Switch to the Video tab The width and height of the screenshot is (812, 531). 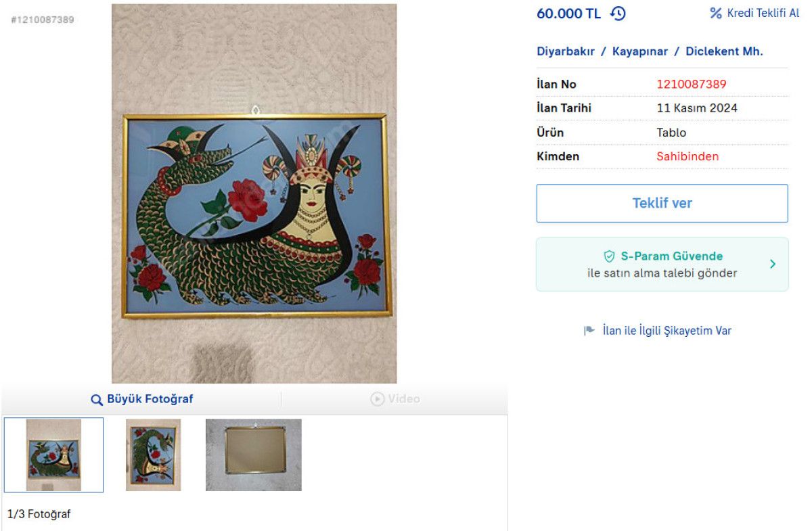click(x=394, y=399)
